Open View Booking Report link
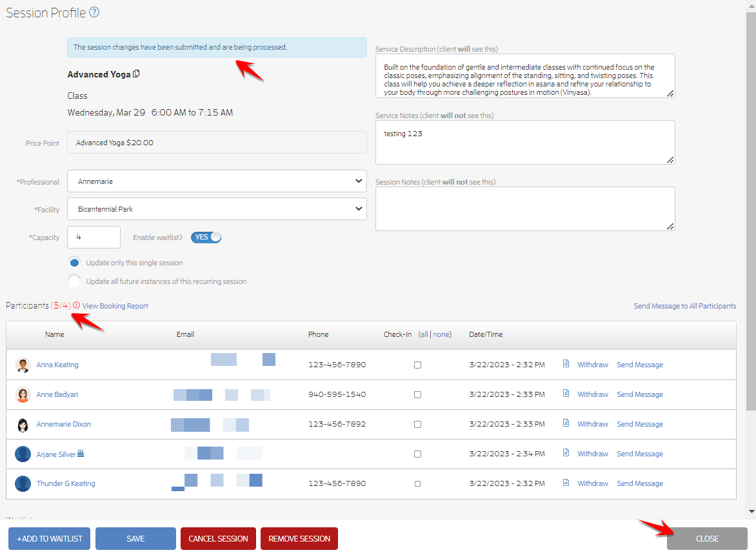The width and height of the screenshot is (756, 557). [x=115, y=306]
